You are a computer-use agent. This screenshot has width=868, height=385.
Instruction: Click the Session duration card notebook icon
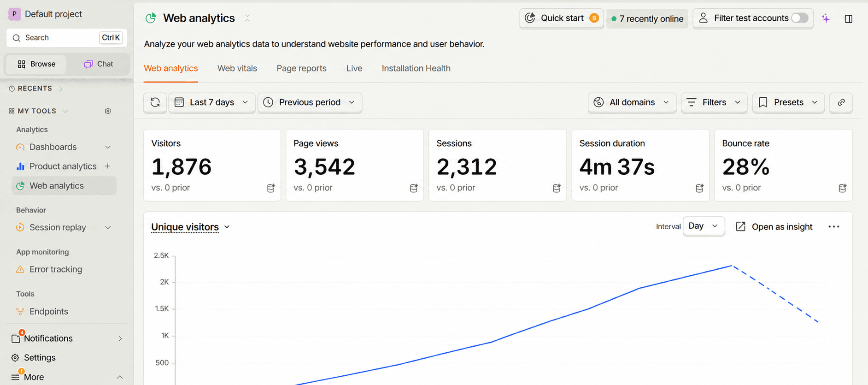pyautogui.click(x=699, y=188)
